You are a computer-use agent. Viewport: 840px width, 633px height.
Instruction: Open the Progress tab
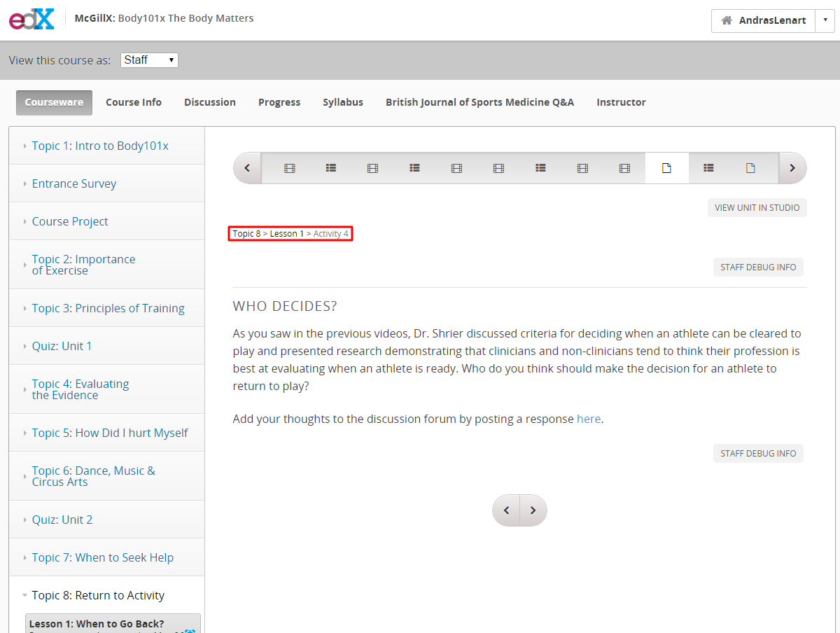click(279, 102)
